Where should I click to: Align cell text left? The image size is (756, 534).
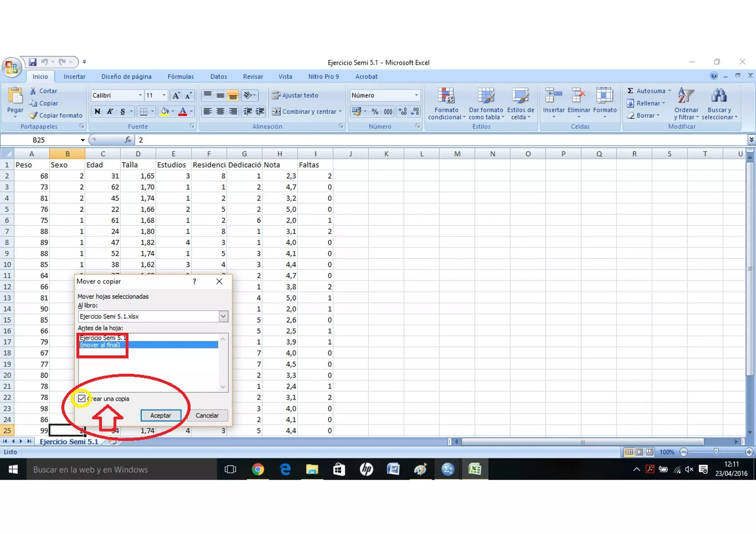(x=208, y=111)
